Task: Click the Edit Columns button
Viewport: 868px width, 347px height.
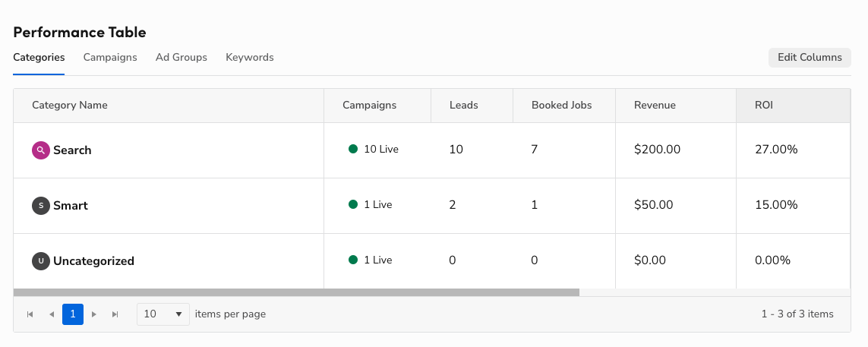Action: (x=810, y=58)
